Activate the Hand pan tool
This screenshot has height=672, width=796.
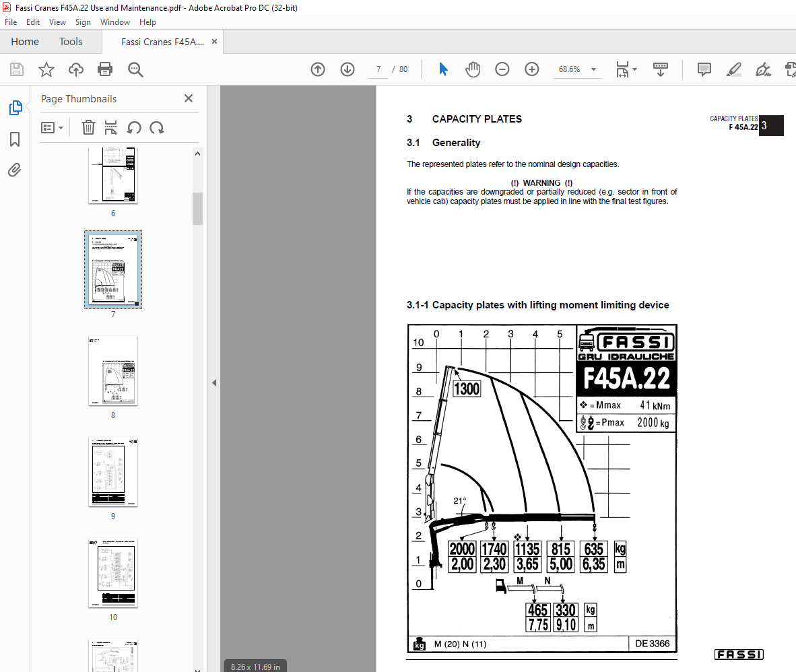click(x=473, y=69)
